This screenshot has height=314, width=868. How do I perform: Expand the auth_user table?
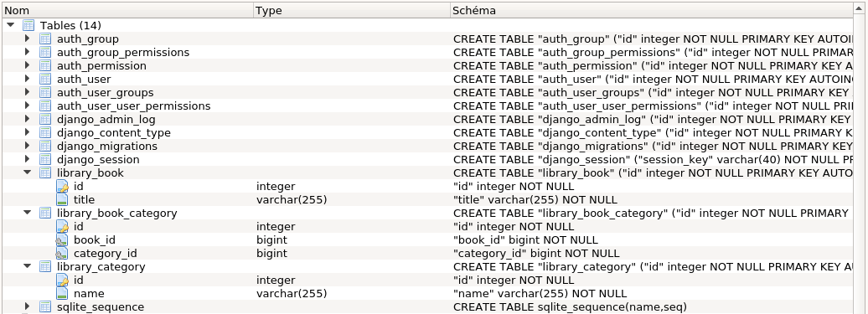coord(28,79)
